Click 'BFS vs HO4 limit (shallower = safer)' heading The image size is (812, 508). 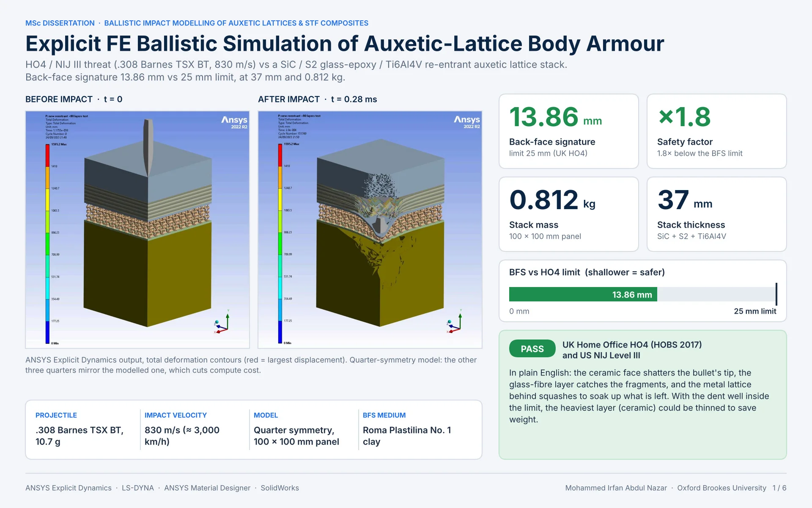coord(587,272)
